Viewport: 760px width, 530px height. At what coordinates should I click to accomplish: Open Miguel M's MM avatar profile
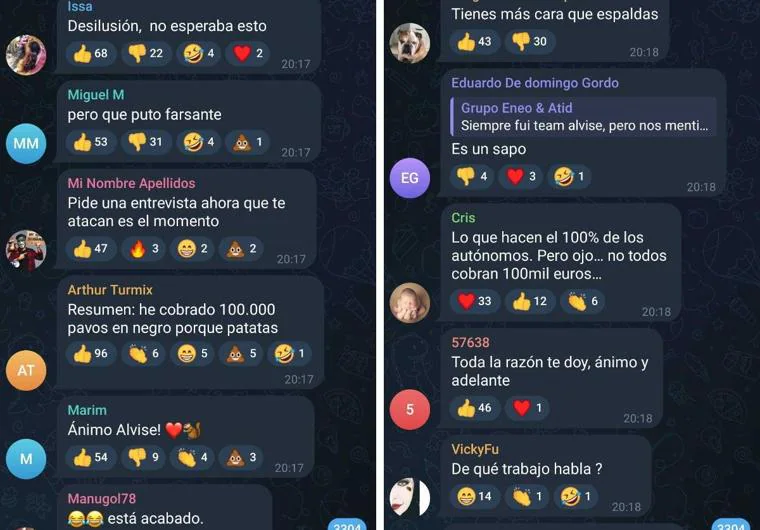[26, 144]
